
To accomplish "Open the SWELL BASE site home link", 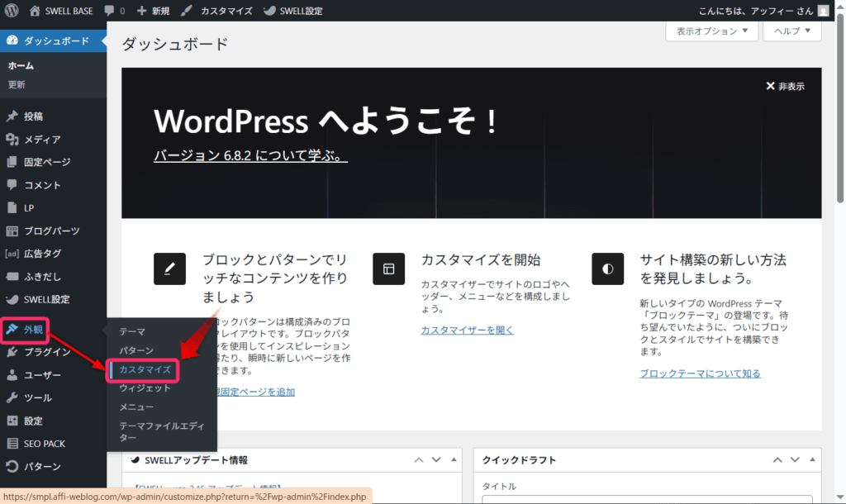I will pyautogui.click(x=61, y=11).
